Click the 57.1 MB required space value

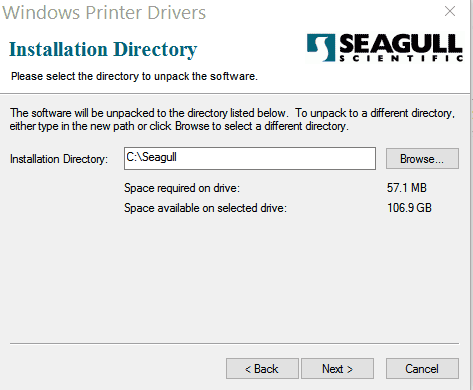pyautogui.click(x=407, y=188)
